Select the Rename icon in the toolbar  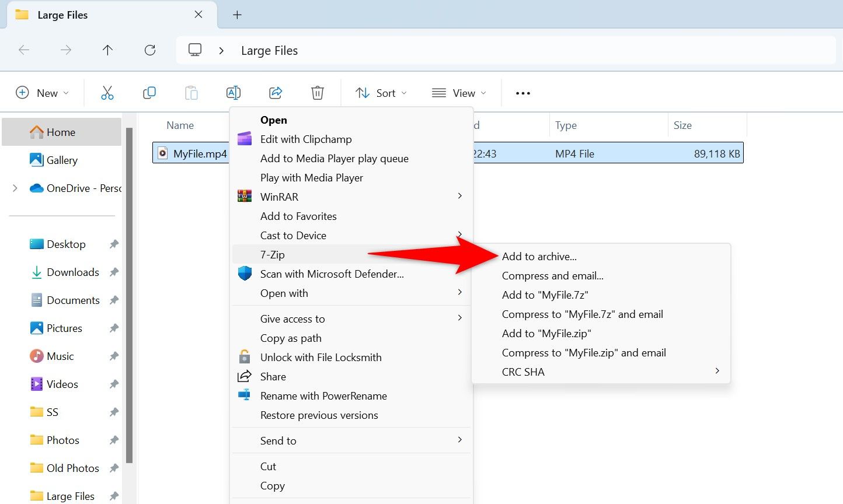[233, 92]
